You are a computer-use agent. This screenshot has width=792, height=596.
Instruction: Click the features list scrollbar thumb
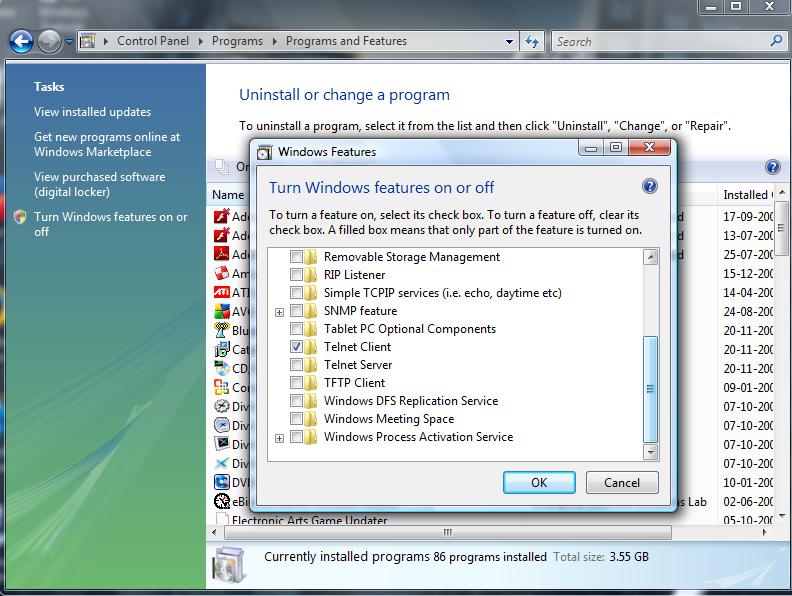coord(651,389)
